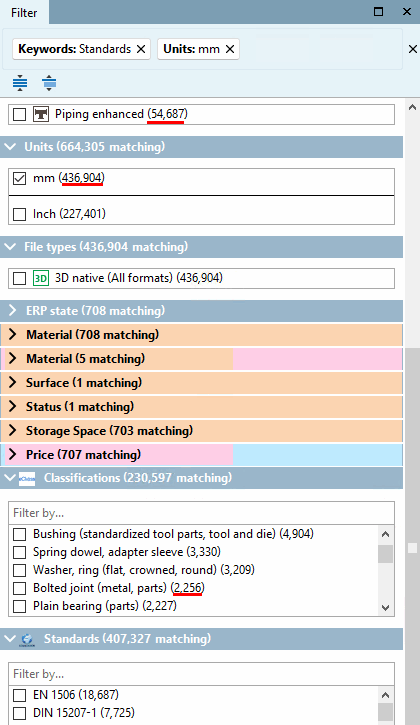Image resolution: width=420 pixels, height=725 pixels.
Task: Tick the Bolted joint (metal, parts) checkbox
Action: pos(19,589)
